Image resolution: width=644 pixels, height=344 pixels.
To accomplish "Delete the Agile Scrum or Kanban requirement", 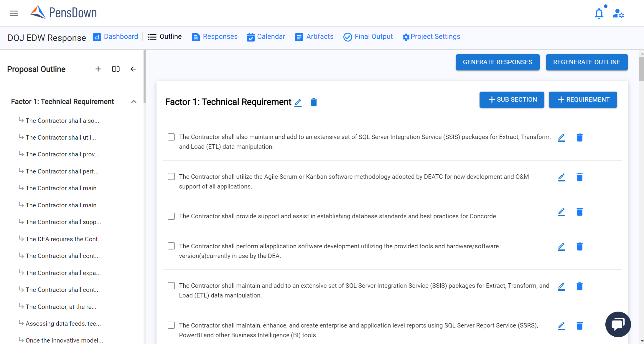I will pos(580,177).
